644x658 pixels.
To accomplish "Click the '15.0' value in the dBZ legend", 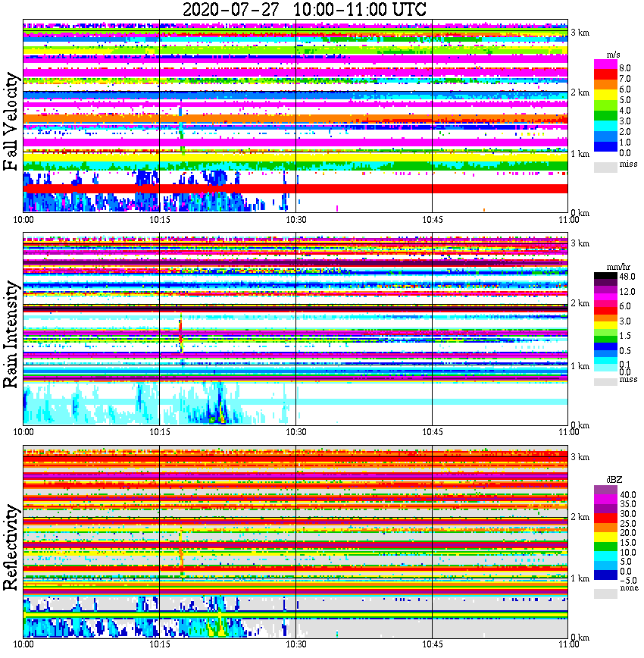I will [x=628, y=543].
